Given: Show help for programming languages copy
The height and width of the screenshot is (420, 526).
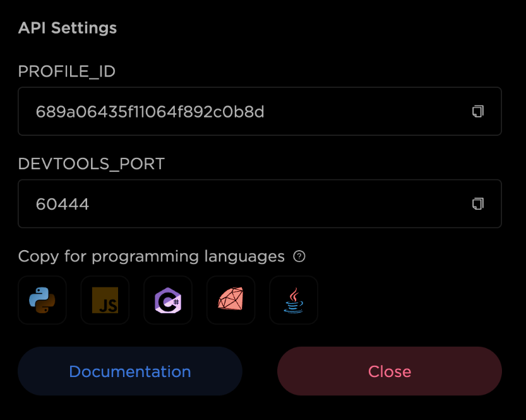Looking at the screenshot, I should tap(299, 256).
